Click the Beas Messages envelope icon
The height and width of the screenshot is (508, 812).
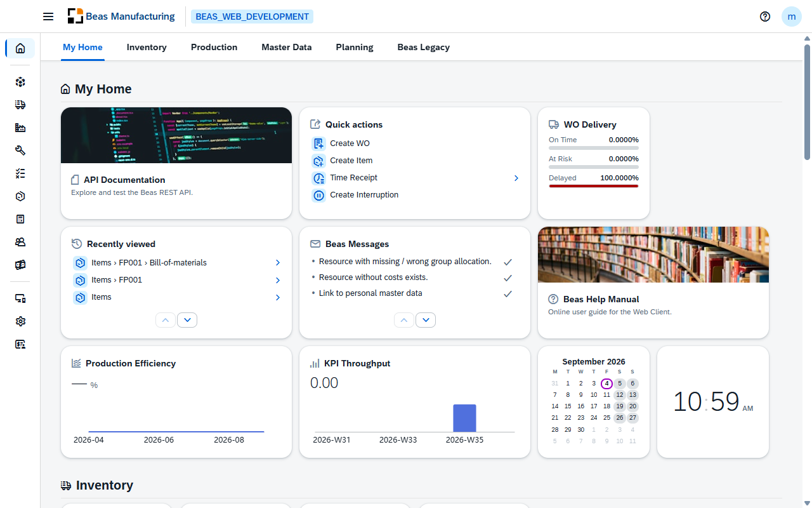click(x=315, y=244)
